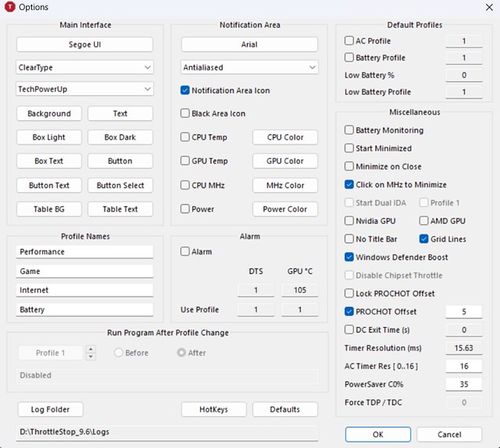Open the Segoe UI font selector button
Image resolution: width=500 pixels, height=448 pixels.
(x=84, y=44)
